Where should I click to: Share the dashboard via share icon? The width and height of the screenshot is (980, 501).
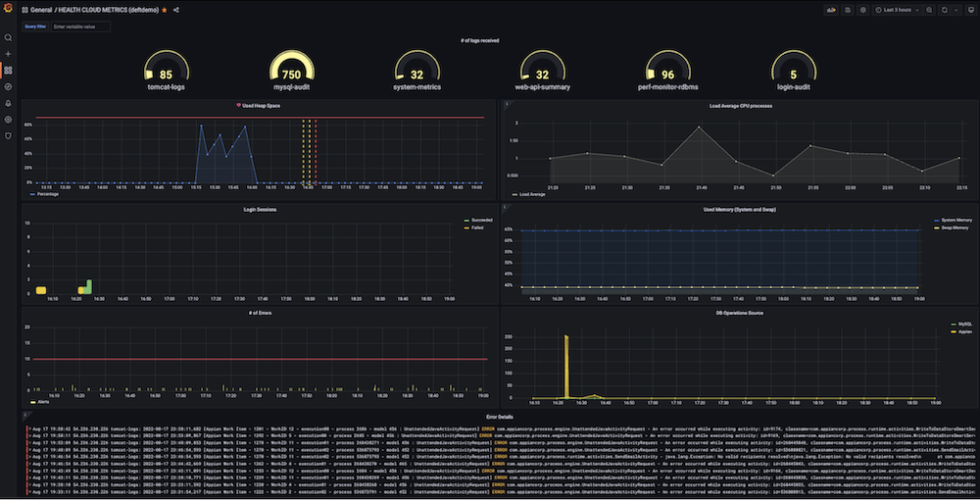[x=176, y=10]
